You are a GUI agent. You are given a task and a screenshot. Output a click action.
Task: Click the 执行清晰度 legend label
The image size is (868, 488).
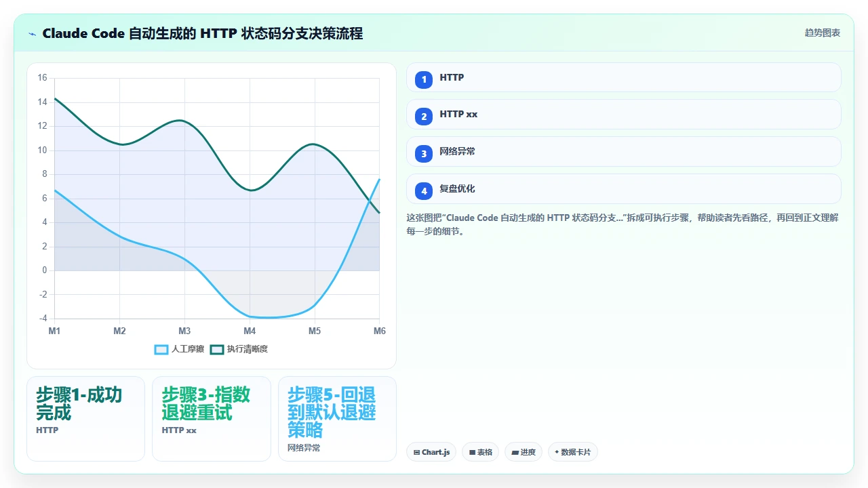tap(248, 349)
